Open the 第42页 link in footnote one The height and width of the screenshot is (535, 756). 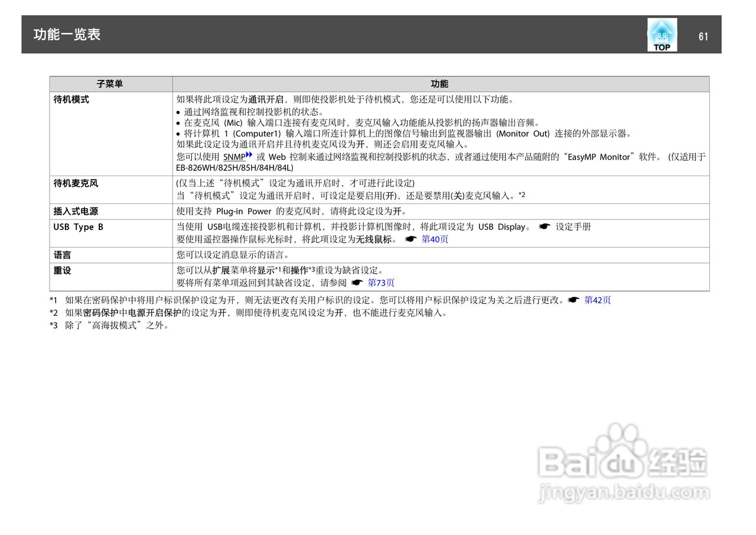pyautogui.click(x=598, y=300)
